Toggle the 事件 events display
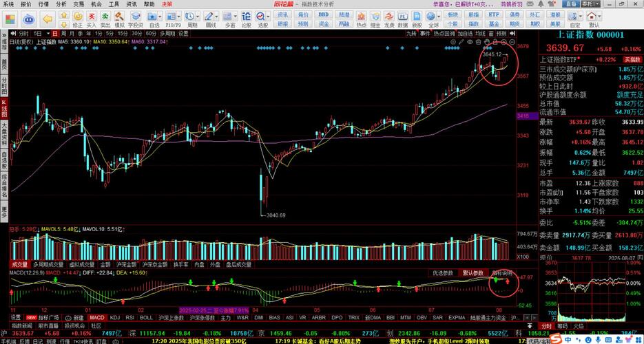644x344 pixels. tap(425, 32)
